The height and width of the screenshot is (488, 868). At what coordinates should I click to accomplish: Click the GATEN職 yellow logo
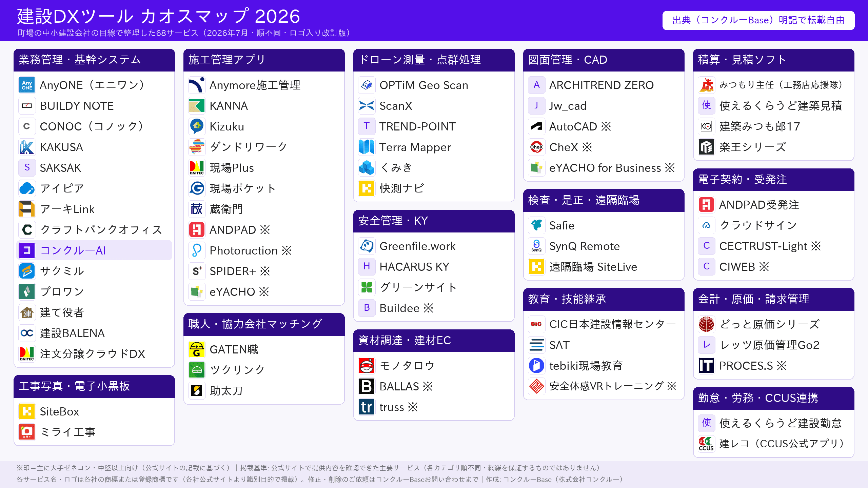[197, 349]
